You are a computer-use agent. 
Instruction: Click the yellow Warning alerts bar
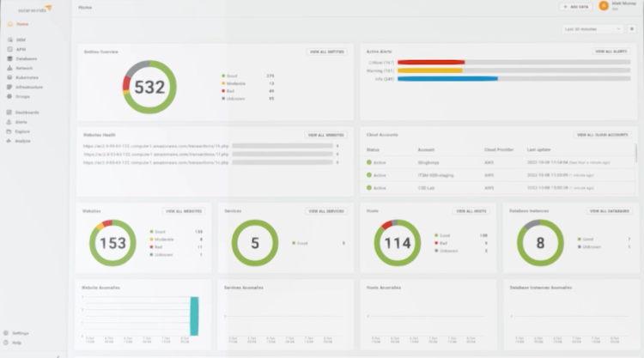pos(429,70)
